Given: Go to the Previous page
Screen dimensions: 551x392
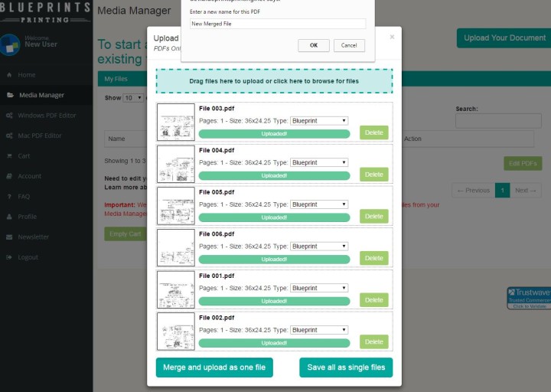Looking at the screenshot, I should click(474, 190).
